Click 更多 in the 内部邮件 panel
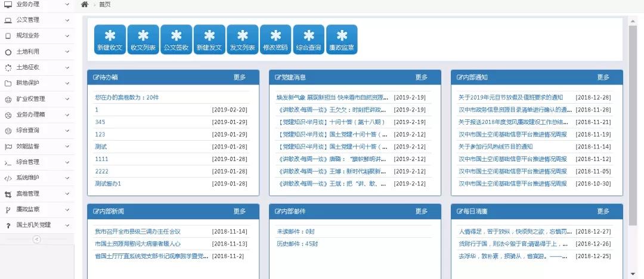Screen dimensions: 644x279 click(422, 211)
